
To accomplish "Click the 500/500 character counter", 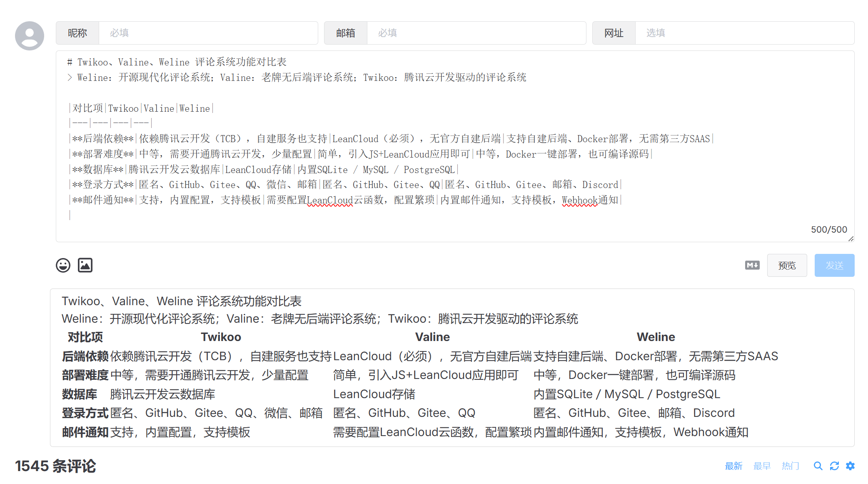I will 829,230.
